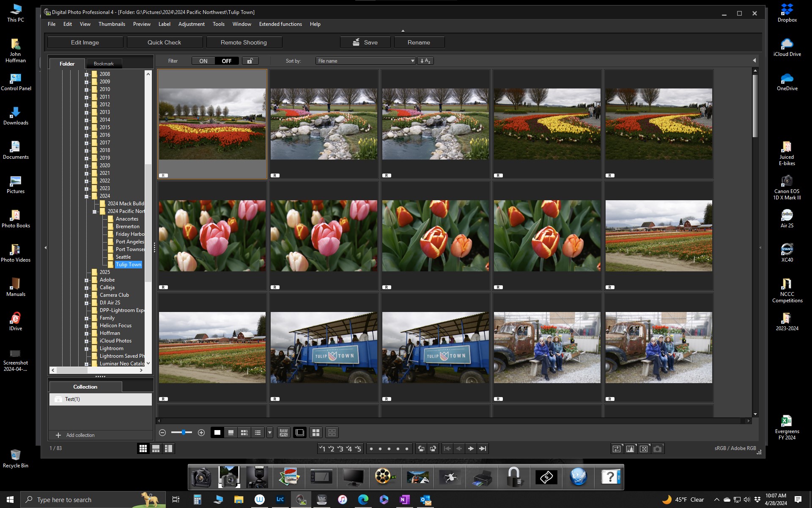Collapse the 2024 folder tree node

88,196
